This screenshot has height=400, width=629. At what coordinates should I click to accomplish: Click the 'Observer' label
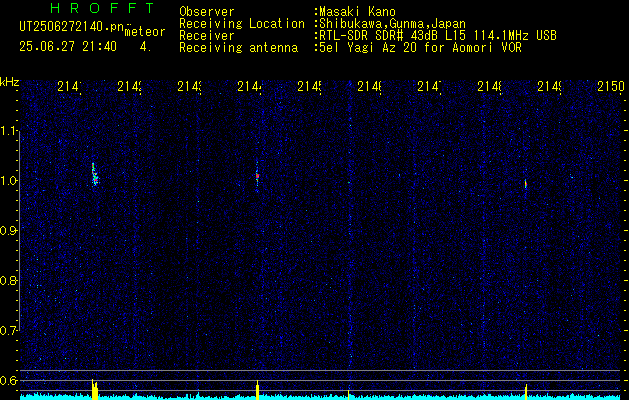point(207,12)
